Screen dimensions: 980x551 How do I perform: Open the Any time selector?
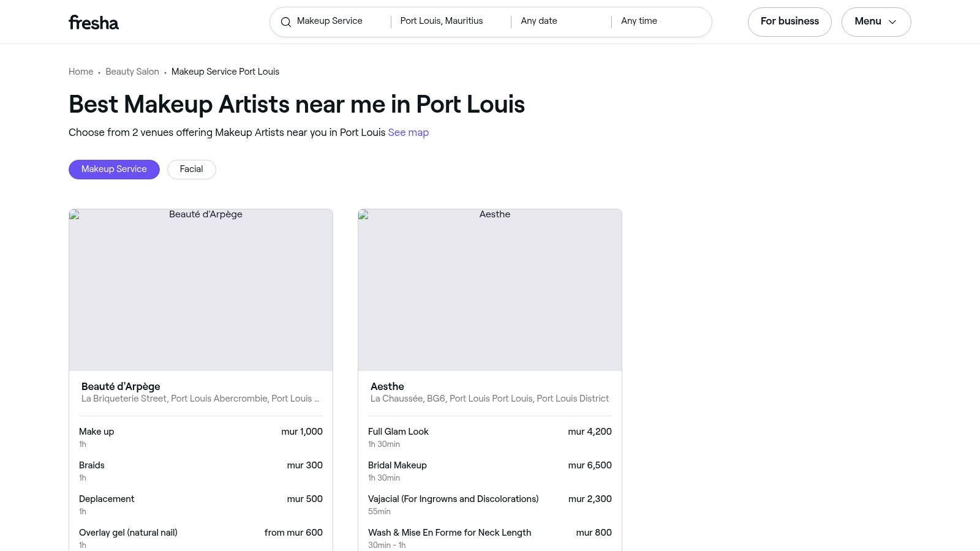point(639,21)
